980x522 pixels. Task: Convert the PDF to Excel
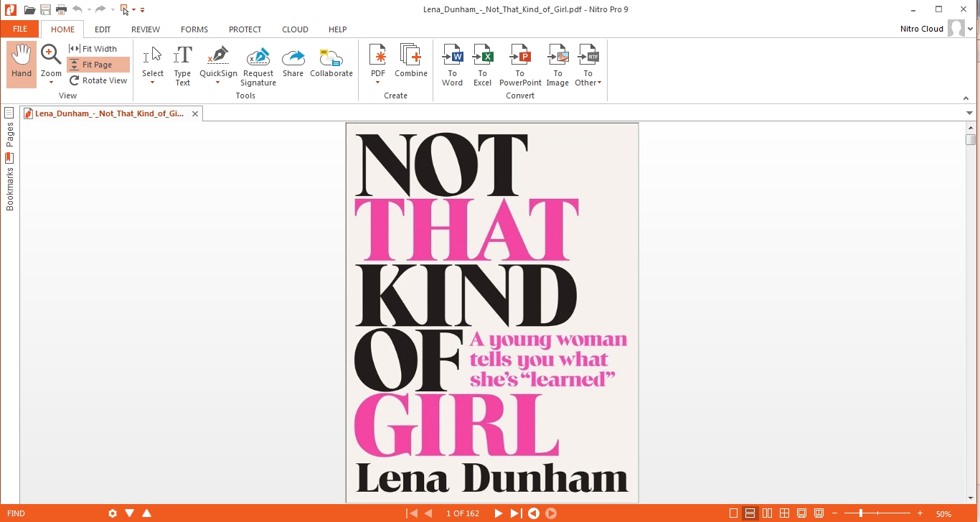tap(483, 65)
